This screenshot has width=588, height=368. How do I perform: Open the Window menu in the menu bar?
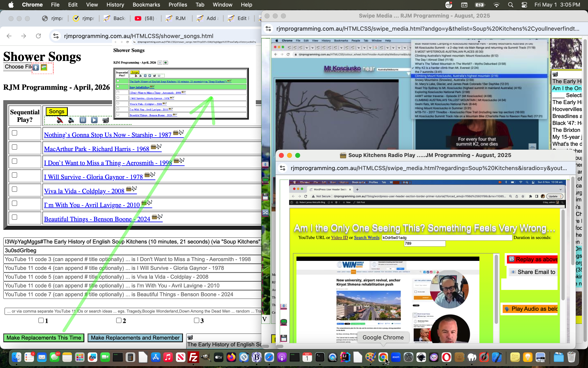pos(222,5)
